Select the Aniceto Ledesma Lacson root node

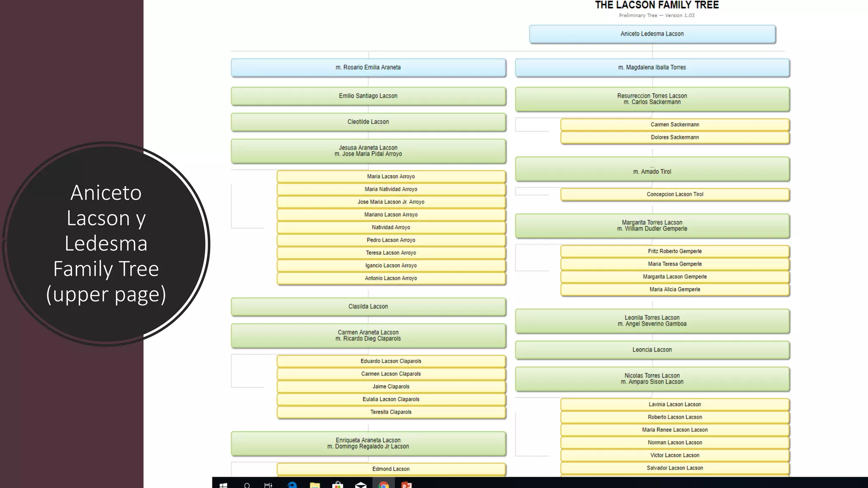point(652,34)
